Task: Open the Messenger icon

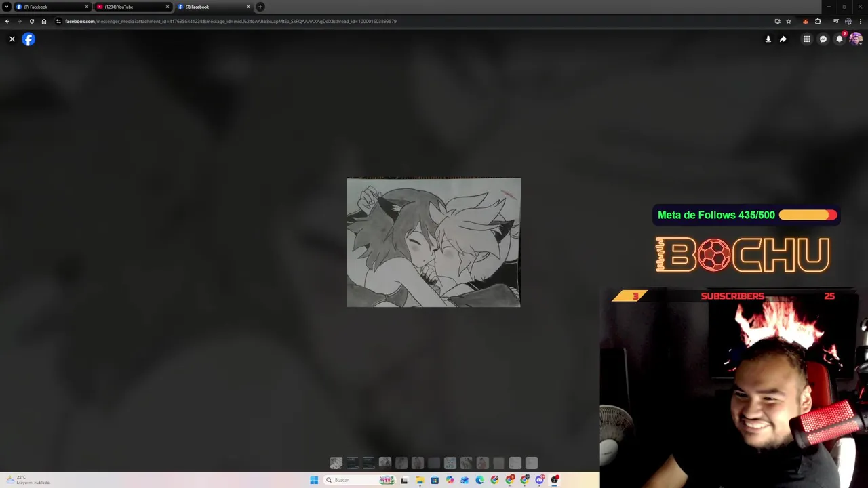Action: pos(823,39)
